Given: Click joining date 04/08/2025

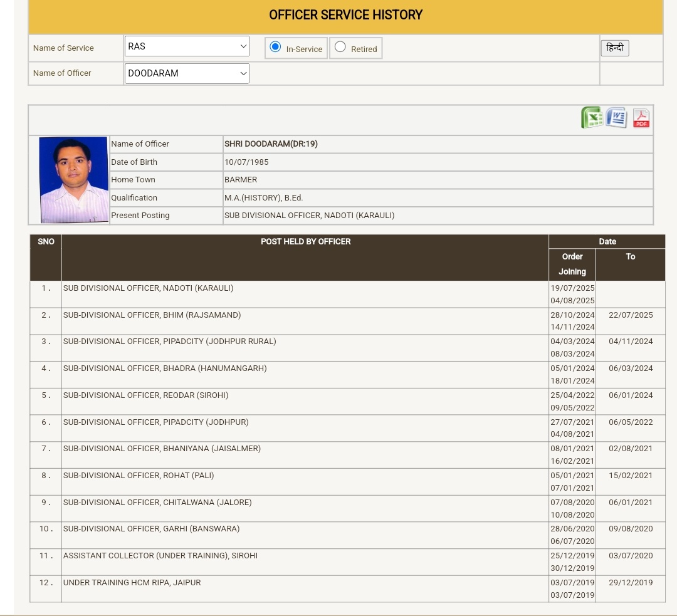Looking at the screenshot, I should (572, 300).
